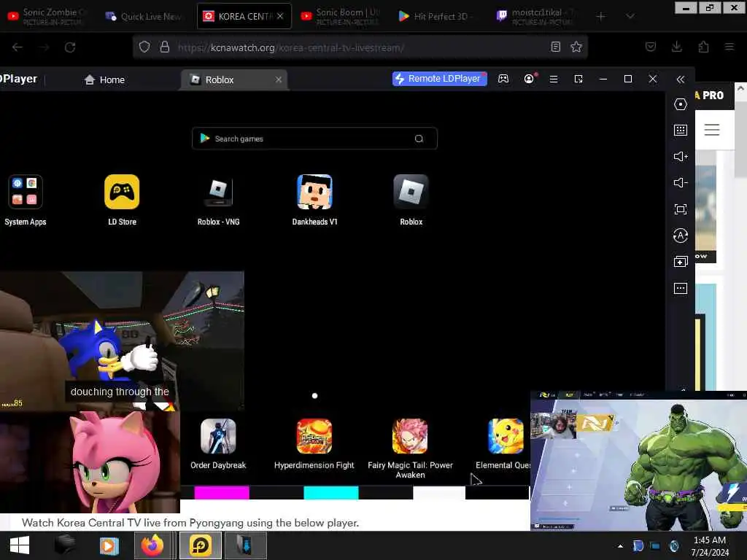Go back in Firefox
Viewport: 747px width, 560px height.
[x=18, y=47]
